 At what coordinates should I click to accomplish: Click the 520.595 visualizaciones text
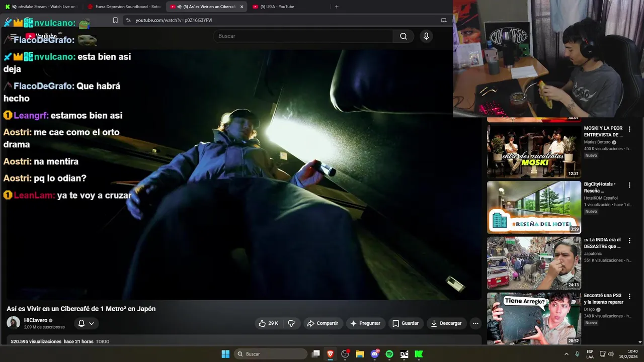point(36,341)
